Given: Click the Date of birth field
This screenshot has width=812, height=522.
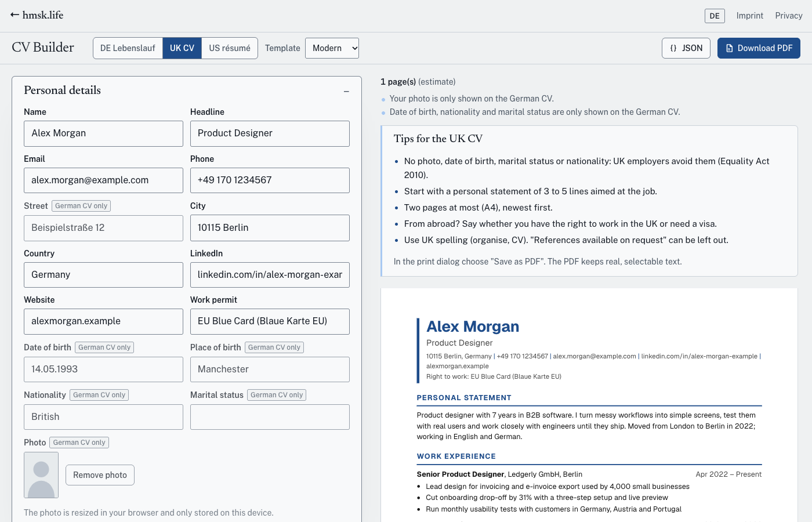Looking at the screenshot, I should [103, 369].
